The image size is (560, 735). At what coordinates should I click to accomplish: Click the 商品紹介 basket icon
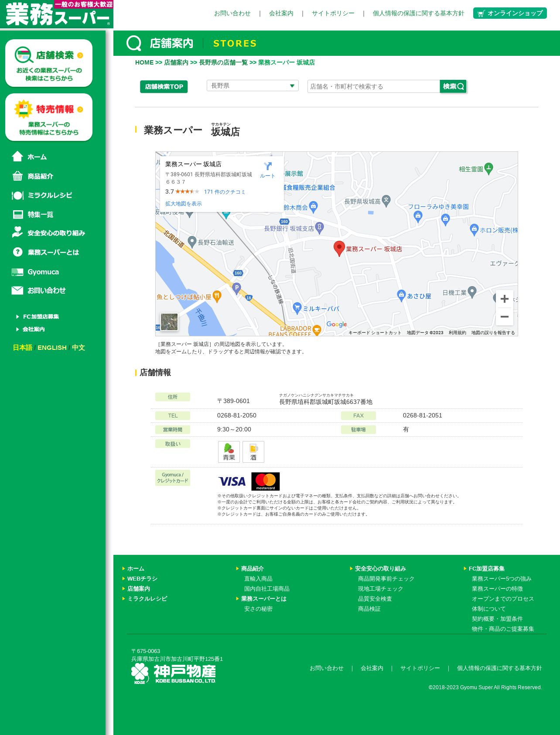pyautogui.click(x=17, y=176)
